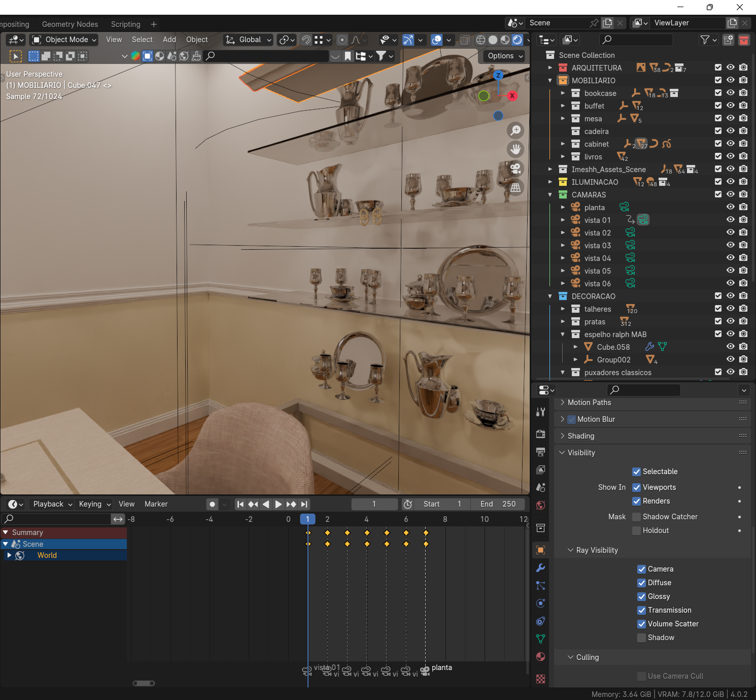The height and width of the screenshot is (700, 756).
Task: Open the Texture checker properties tab
Action: (x=541, y=679)
